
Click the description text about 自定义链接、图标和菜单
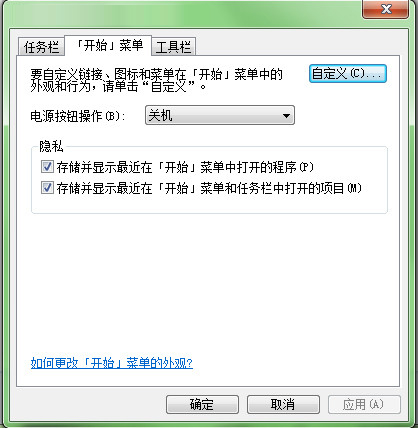[x=156, y=80]
